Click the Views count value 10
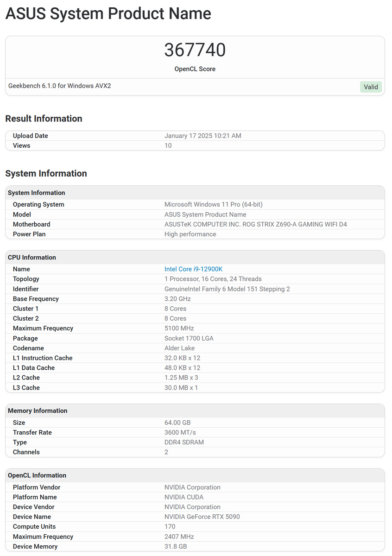 click(x=168, y=145)
